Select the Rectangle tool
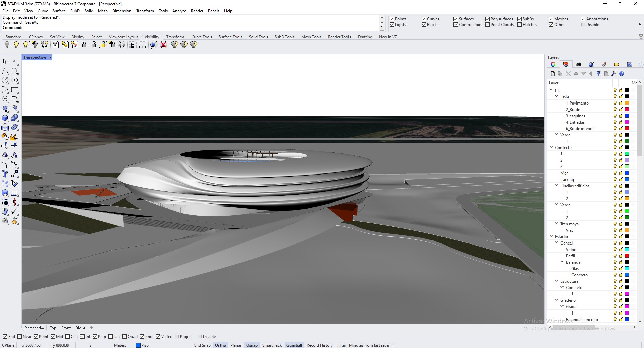 [14, 89]
